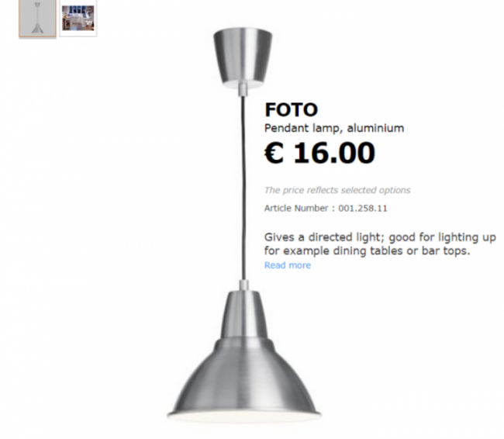Open the room scene thumbnail photo

[x=78, y=18]
